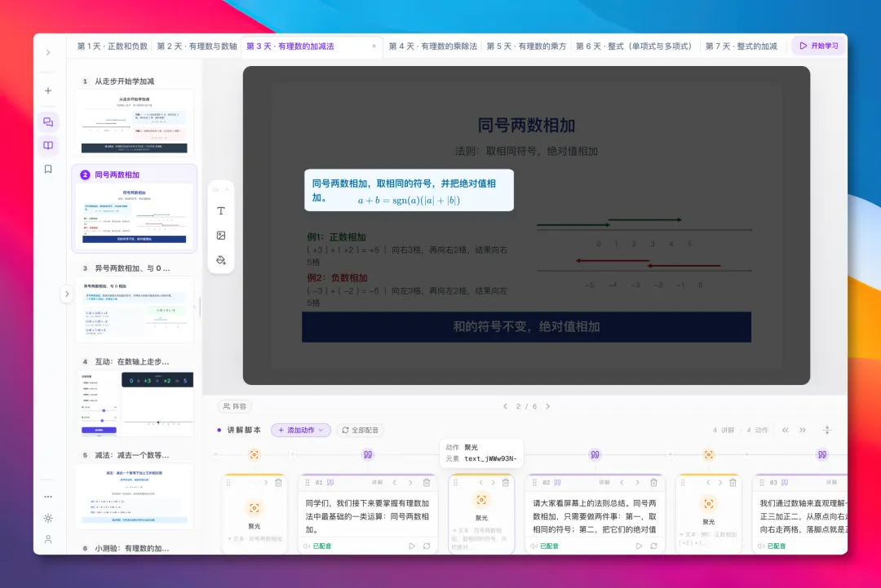Screen dimensions: 881x588
Task: Click the first spotlight marker on the timeline
Action: coord(254,455)
